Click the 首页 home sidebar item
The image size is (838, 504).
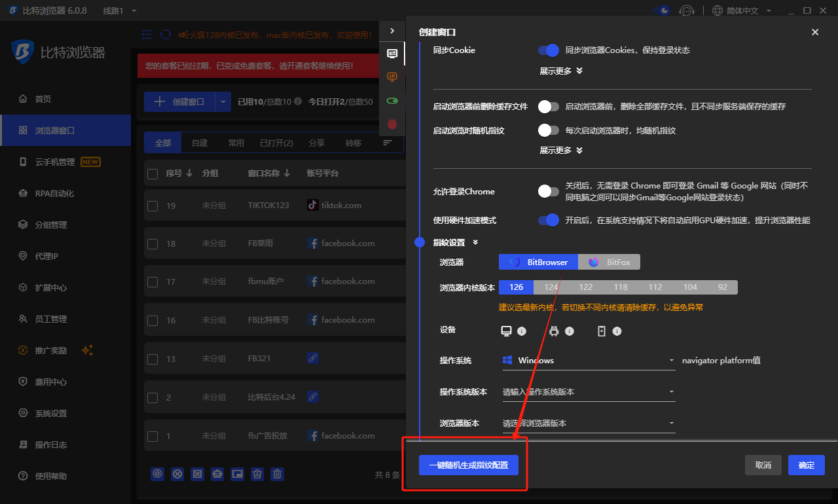point(43,99)
